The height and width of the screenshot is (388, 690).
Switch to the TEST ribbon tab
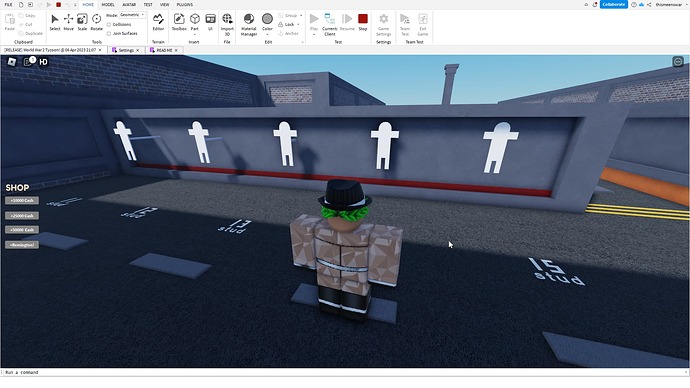148,5
